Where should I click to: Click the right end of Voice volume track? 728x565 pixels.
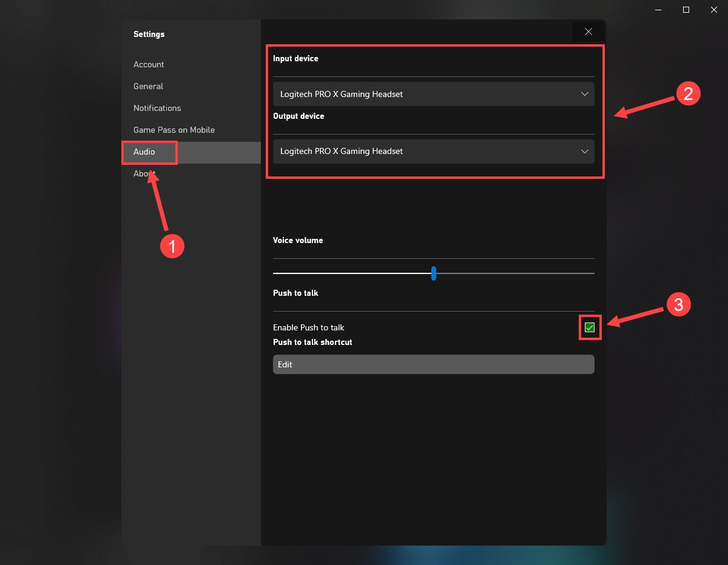(x=591, y=273)
